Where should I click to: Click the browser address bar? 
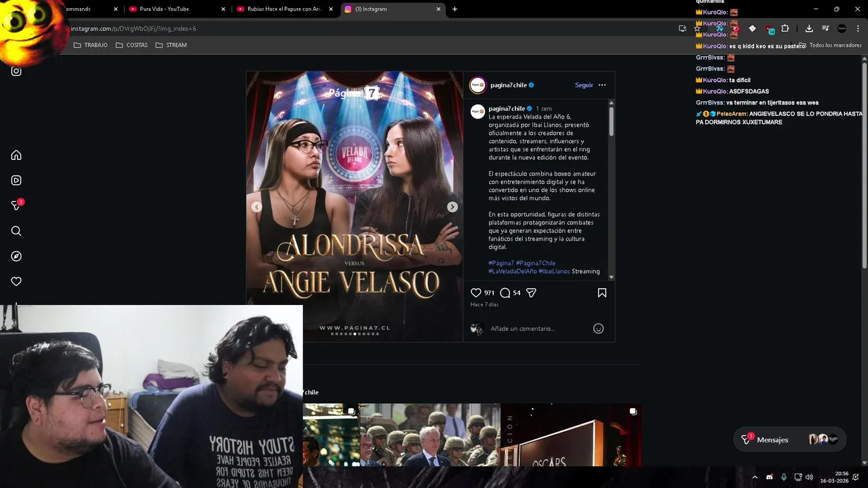coord(373,28)
